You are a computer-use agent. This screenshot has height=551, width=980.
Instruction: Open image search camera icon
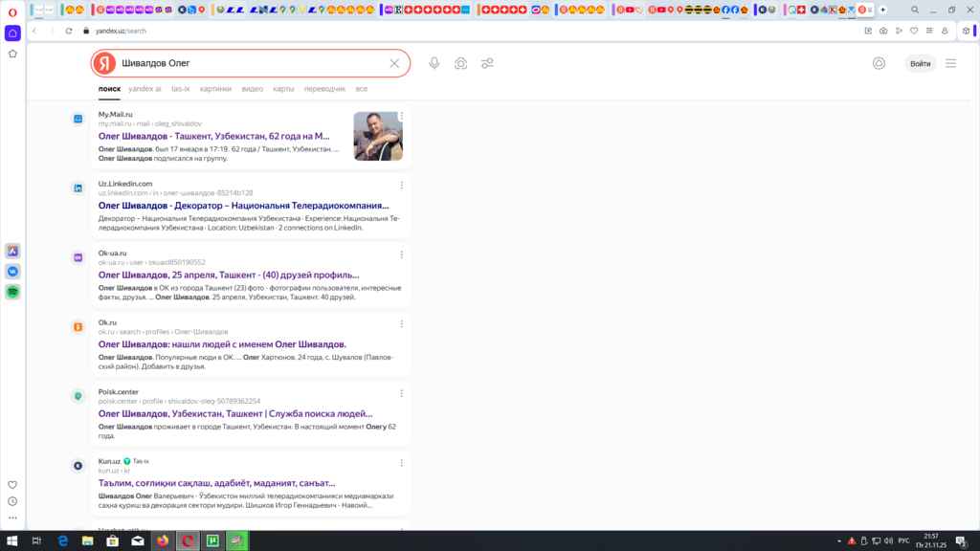pos(461,63)
